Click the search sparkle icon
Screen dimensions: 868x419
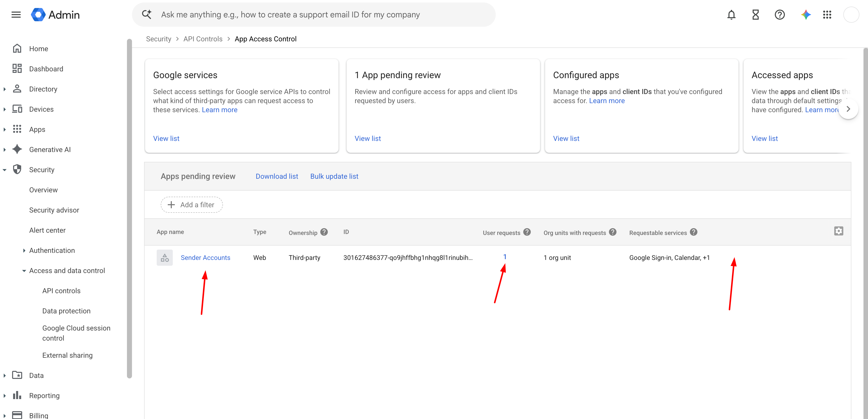coord(147,15)
